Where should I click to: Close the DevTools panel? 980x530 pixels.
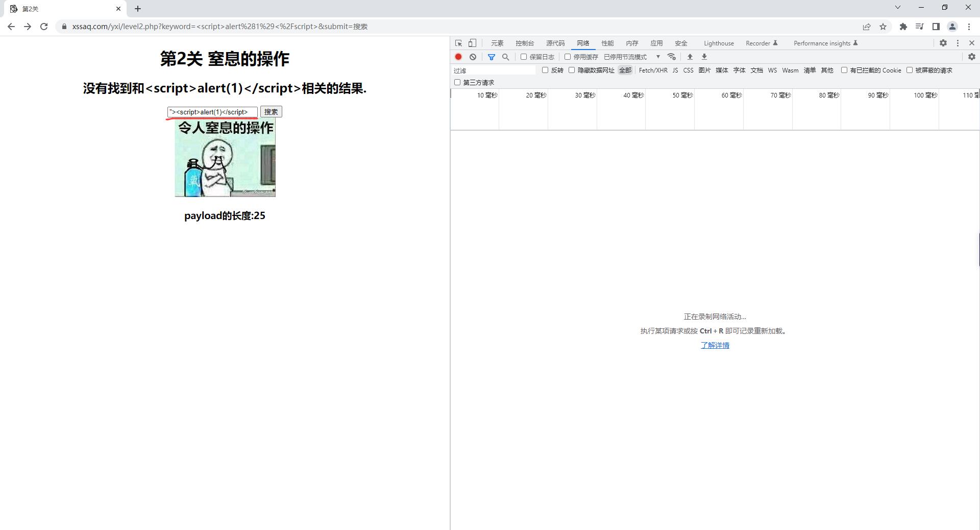pyautogui.click(x=972, y=43)
